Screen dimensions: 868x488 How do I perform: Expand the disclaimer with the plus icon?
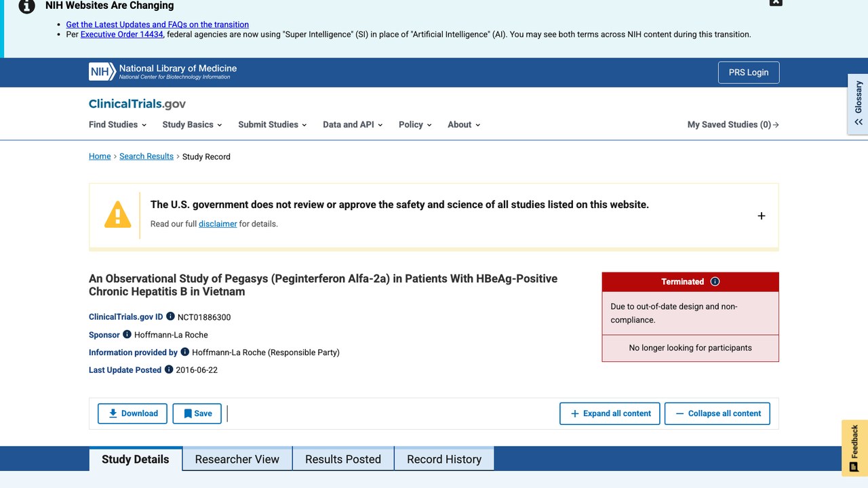click(x=762, y=216)
